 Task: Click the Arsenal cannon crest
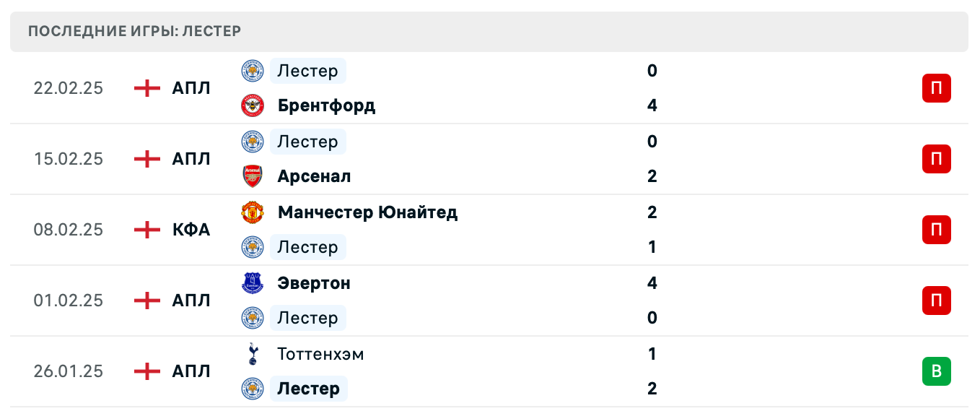252,176
